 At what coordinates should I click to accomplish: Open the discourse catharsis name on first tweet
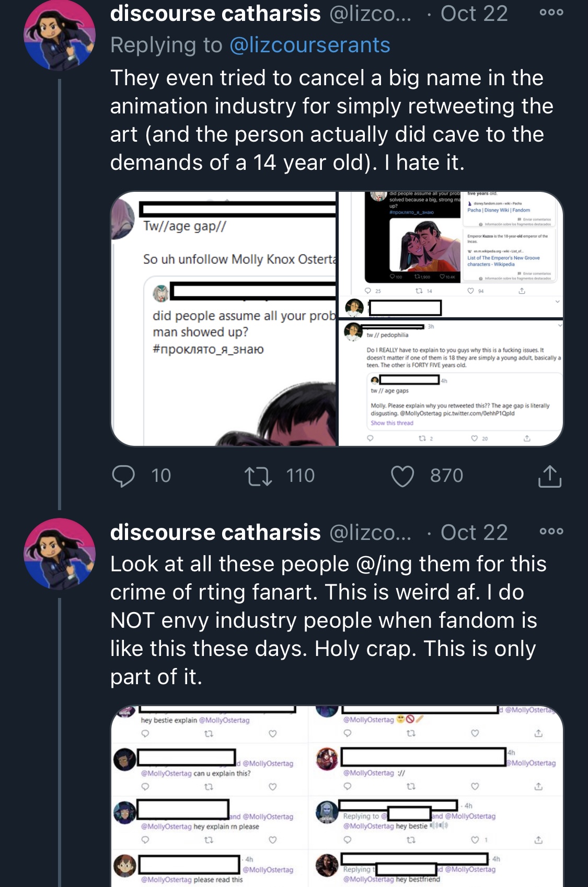click(x=215, y=13)
